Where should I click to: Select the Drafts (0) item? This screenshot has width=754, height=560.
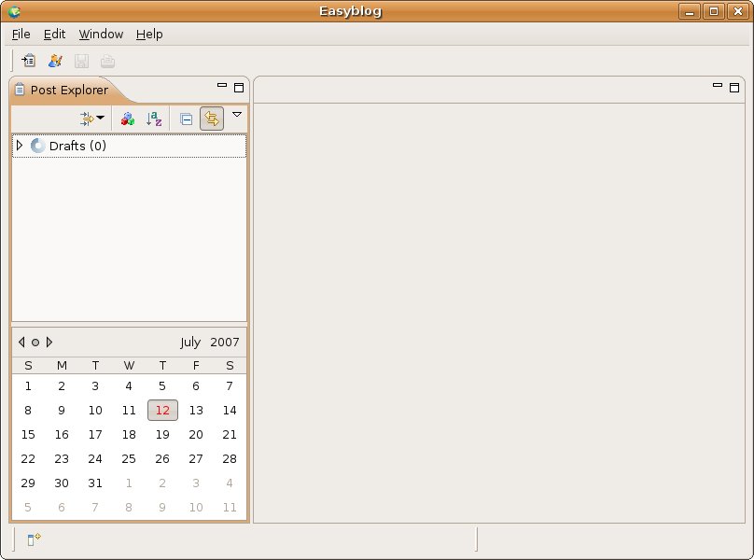click(x=129, y=146)
